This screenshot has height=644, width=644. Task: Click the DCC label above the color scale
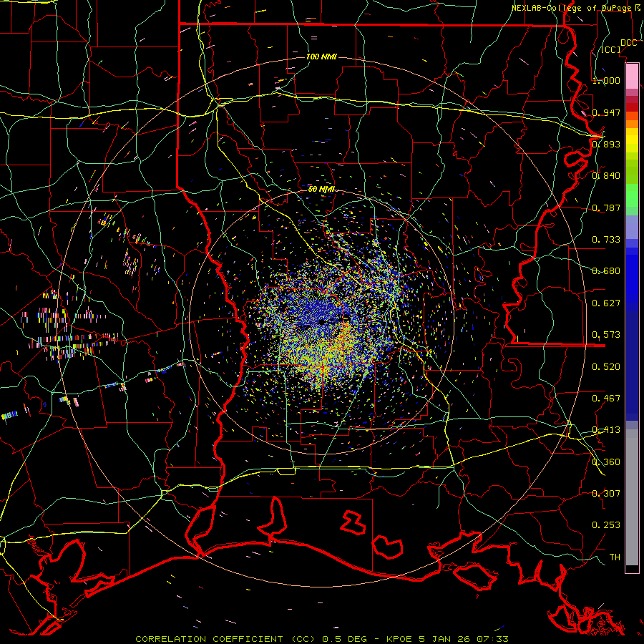click(628, 43)
